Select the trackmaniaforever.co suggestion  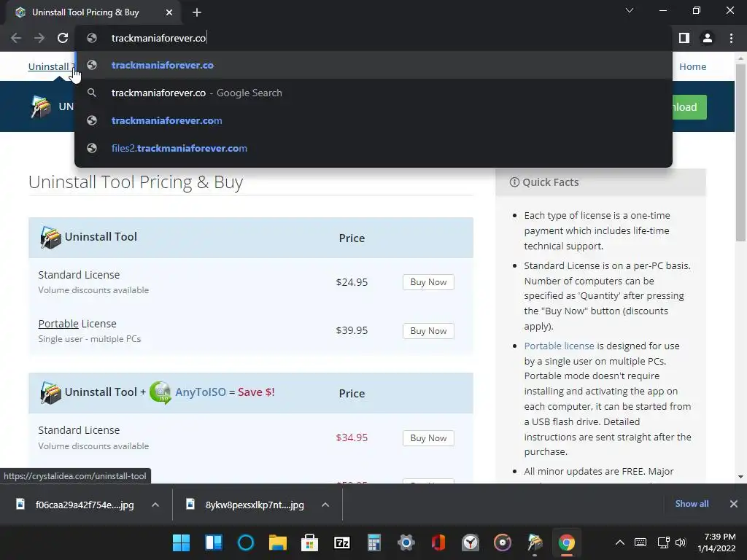[x=373, y=65]
